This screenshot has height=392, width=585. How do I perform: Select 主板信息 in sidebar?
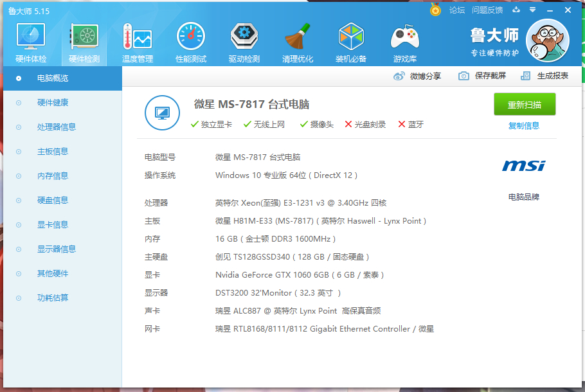click(63, 152)
